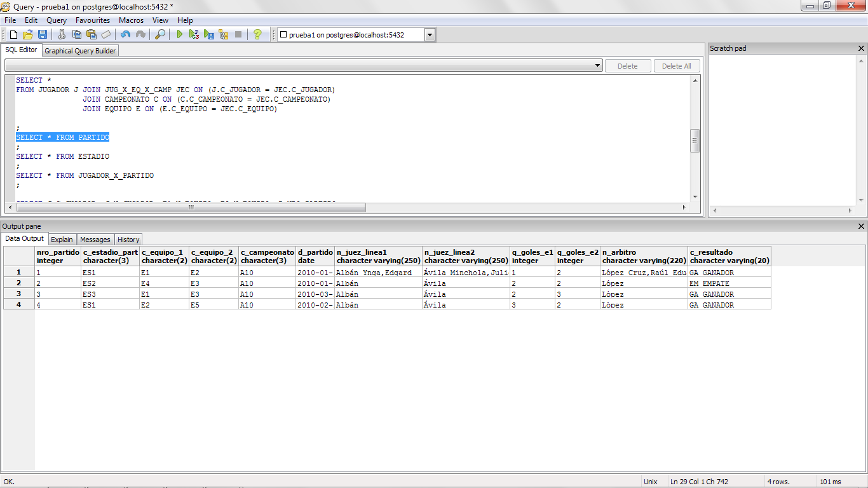Image resolution: width=868 pixels, height=488 pixels.
Task: Execute the query with the green play icon
Action: click(180, 34)
